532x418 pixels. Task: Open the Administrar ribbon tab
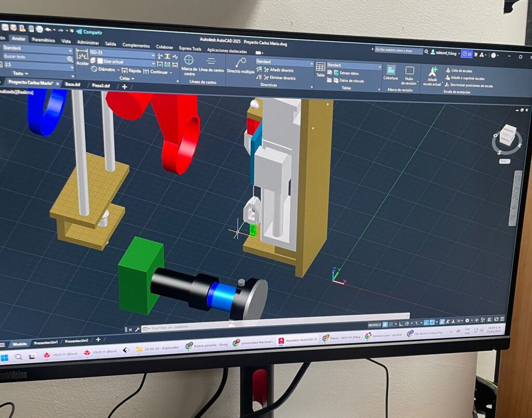(x=88, y=43)
